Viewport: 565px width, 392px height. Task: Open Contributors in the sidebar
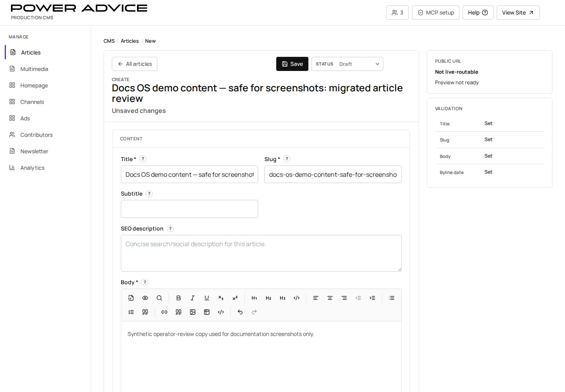[x=45, y=135]
